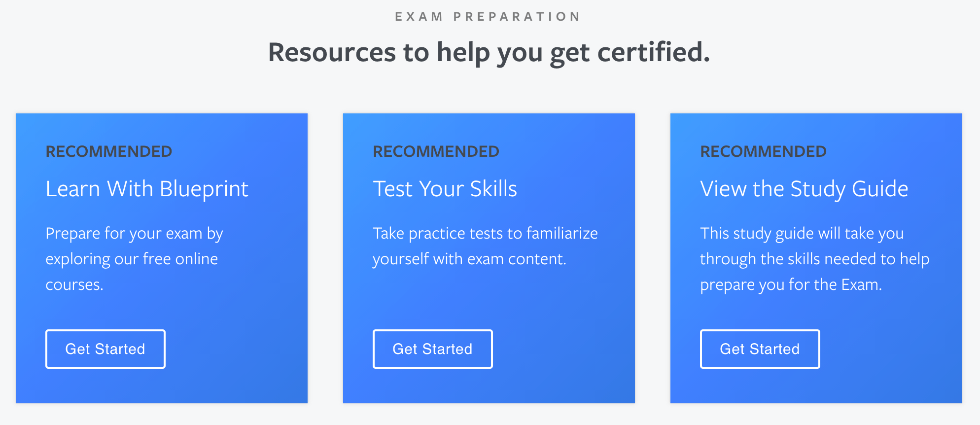Viewport: 980px width, 425px height.
Task: Click 'yourself with exam content.' line in middle card
Action: coord(469,259)
